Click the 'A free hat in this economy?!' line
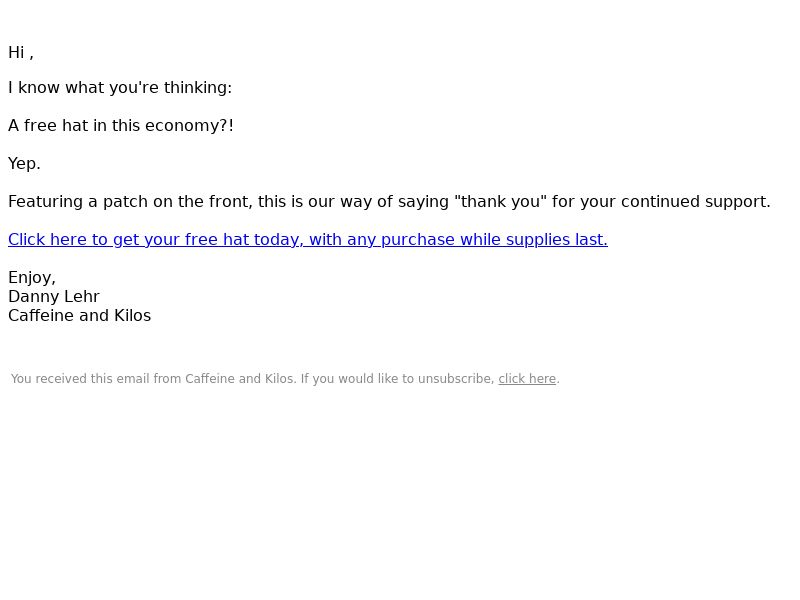 [121, 126]
